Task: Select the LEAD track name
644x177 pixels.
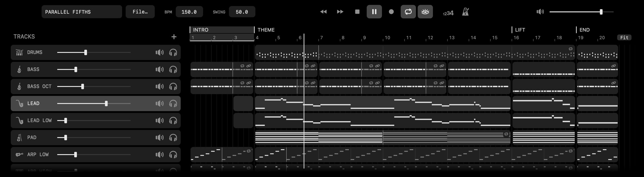Action: coord(33,104)
